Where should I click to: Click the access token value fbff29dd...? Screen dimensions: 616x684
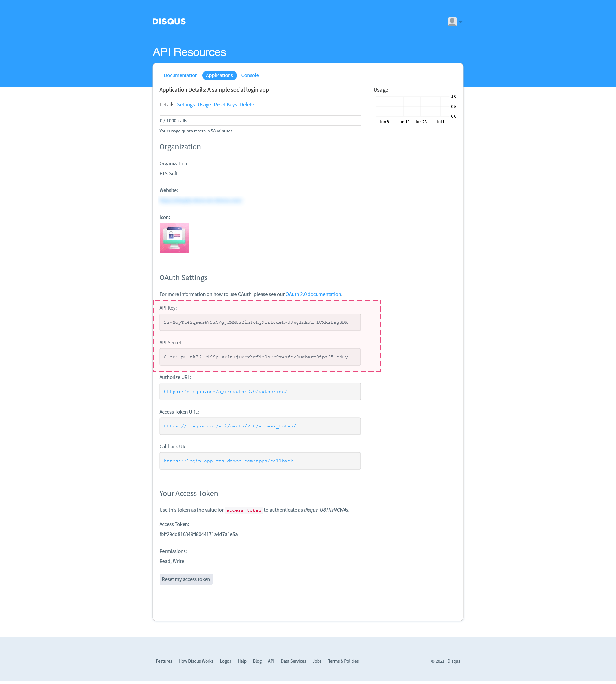[198, 534]
